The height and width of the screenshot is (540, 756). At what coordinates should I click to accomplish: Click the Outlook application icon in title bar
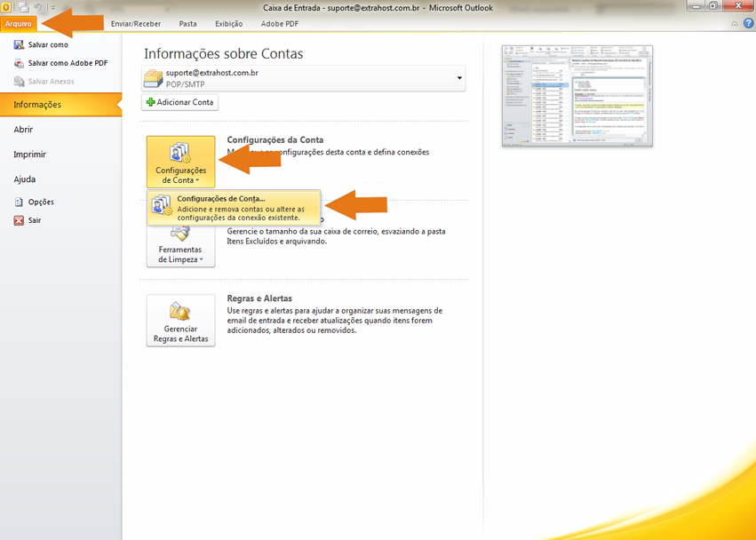coord(8,7)
